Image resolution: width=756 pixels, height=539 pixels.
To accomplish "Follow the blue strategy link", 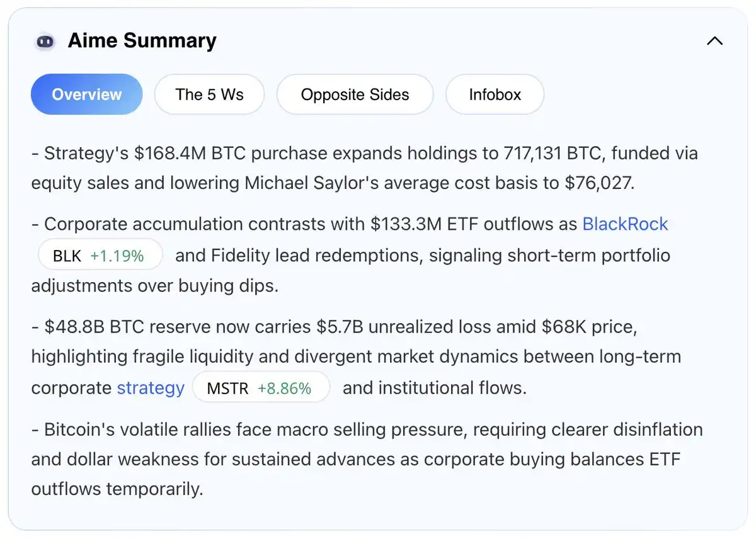I will (x=151, y=388).
